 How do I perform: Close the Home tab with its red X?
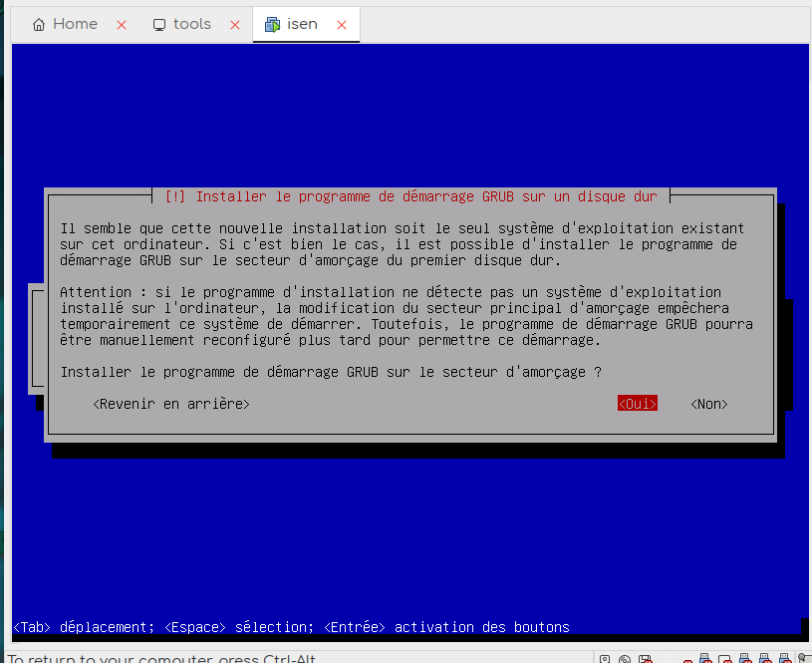122,25
